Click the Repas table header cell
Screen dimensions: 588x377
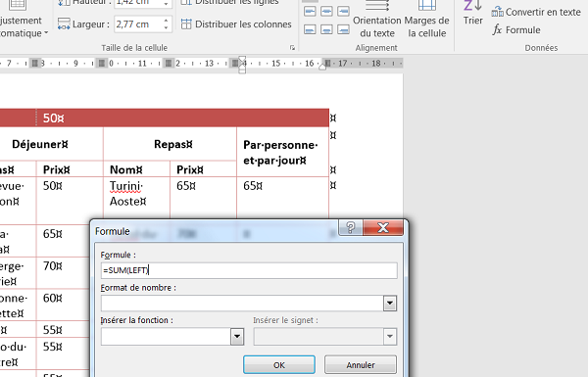coord(171,144)
